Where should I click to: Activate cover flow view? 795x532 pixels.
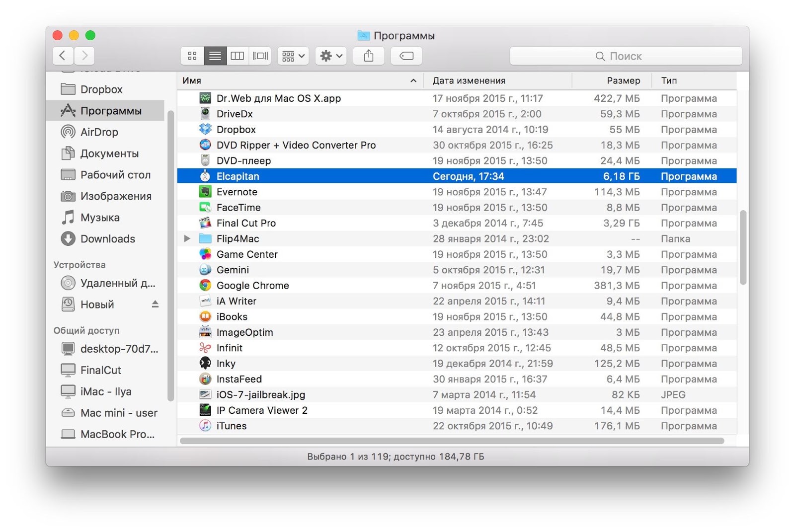[x=260, y=56]
